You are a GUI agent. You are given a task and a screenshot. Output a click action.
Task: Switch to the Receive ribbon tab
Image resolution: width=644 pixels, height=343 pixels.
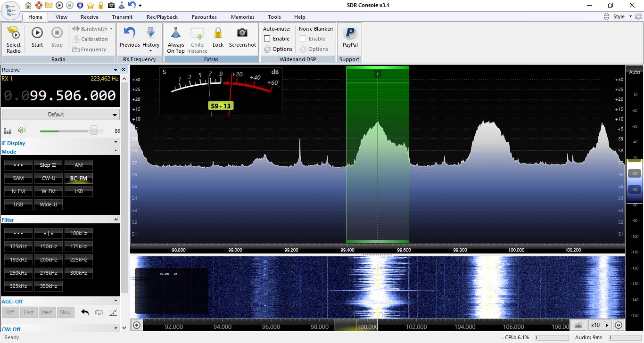pos(90,17)
